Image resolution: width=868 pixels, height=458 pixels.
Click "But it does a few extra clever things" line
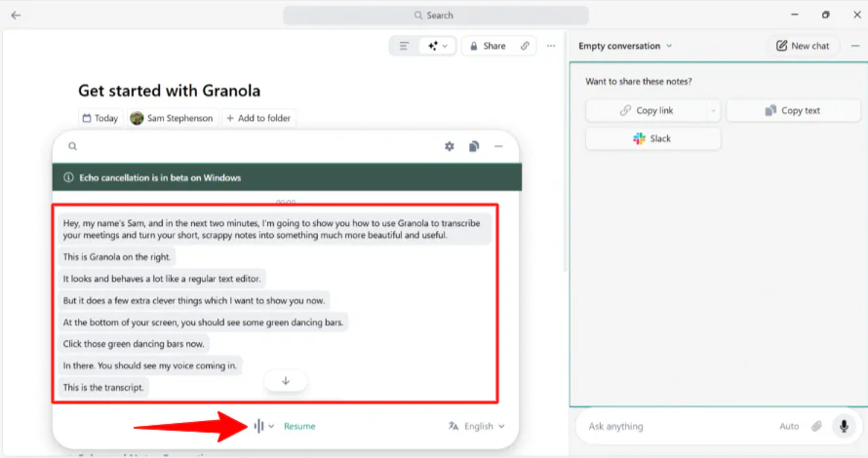tap(194, 300)
